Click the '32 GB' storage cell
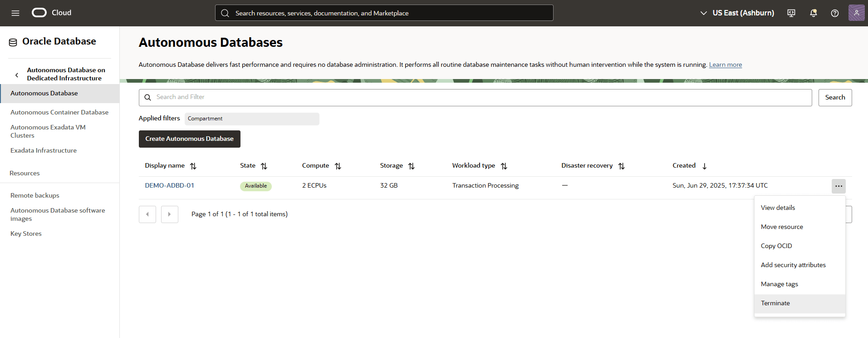 [x=389, y=185]
